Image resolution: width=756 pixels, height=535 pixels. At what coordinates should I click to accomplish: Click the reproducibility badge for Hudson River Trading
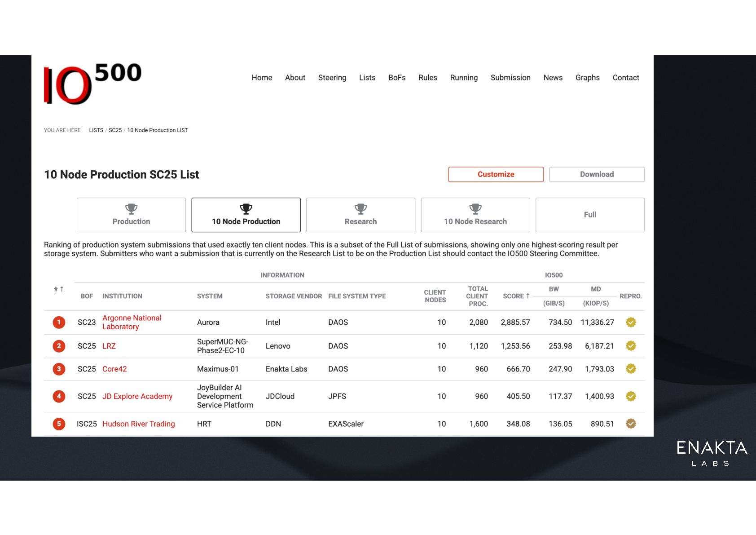(631, 424)
